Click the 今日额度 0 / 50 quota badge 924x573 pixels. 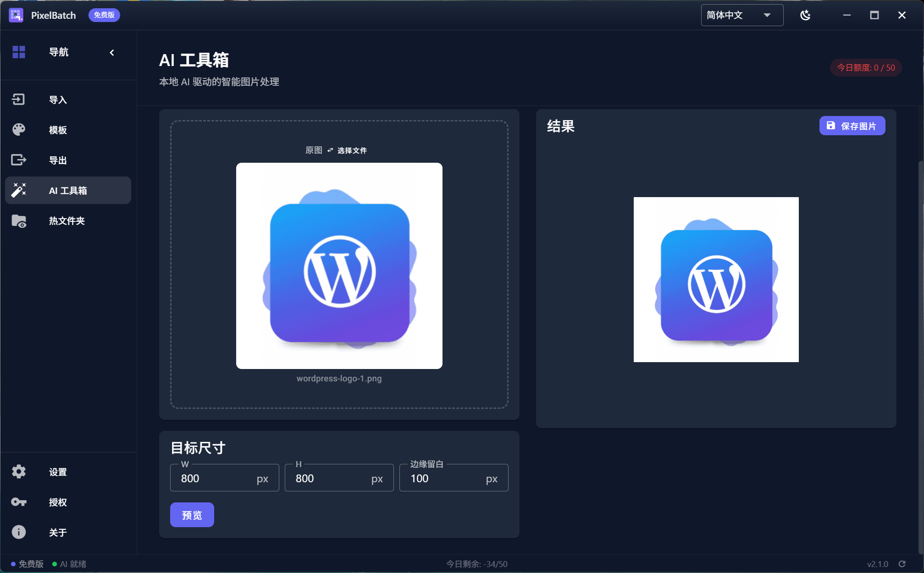tap(866, 68)
